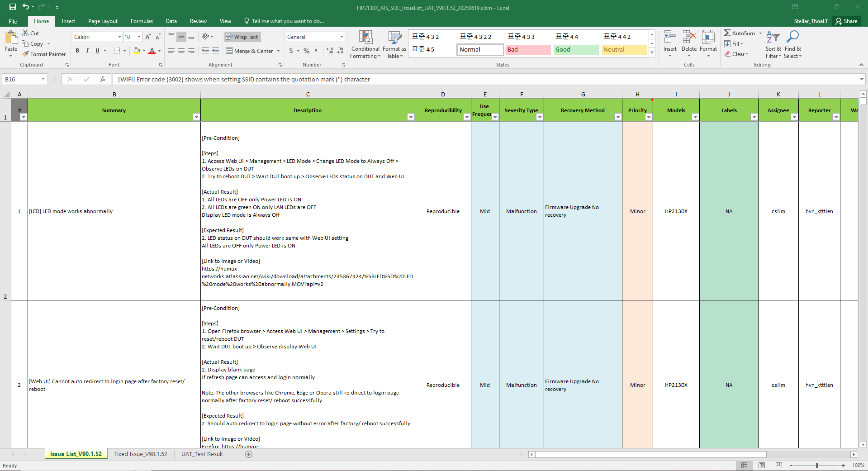Image resolution: width=868 pixels, height=471 pixels.
Task: Switch to Normal view in status bar
Action: pos(745,465)
